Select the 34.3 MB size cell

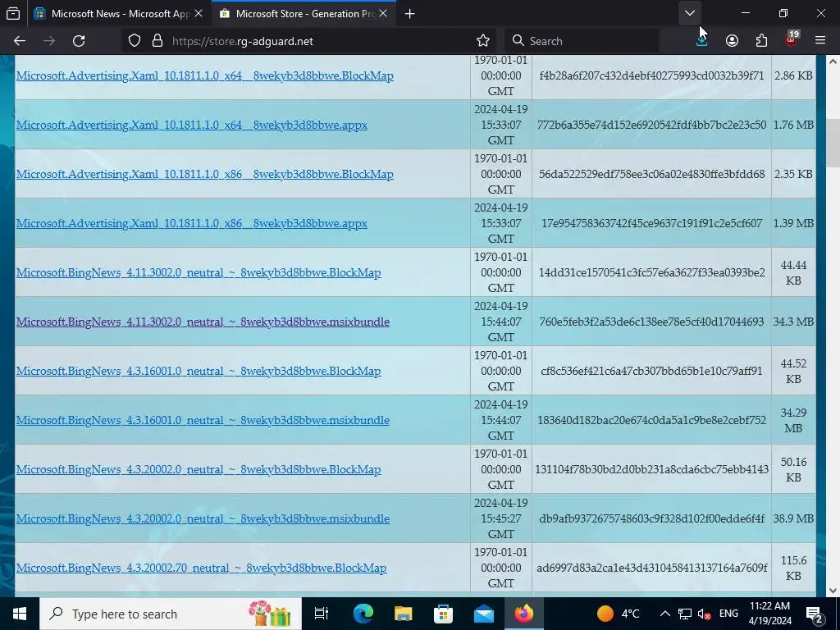[x=793, y=322]
